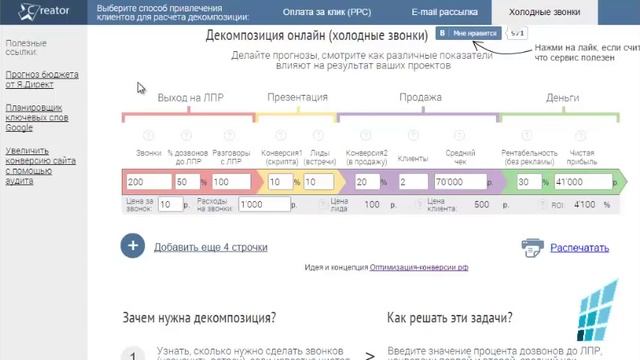Click the Звонки field showing 200
Screen dimensions: 640x360
click(x=149, y=182)
